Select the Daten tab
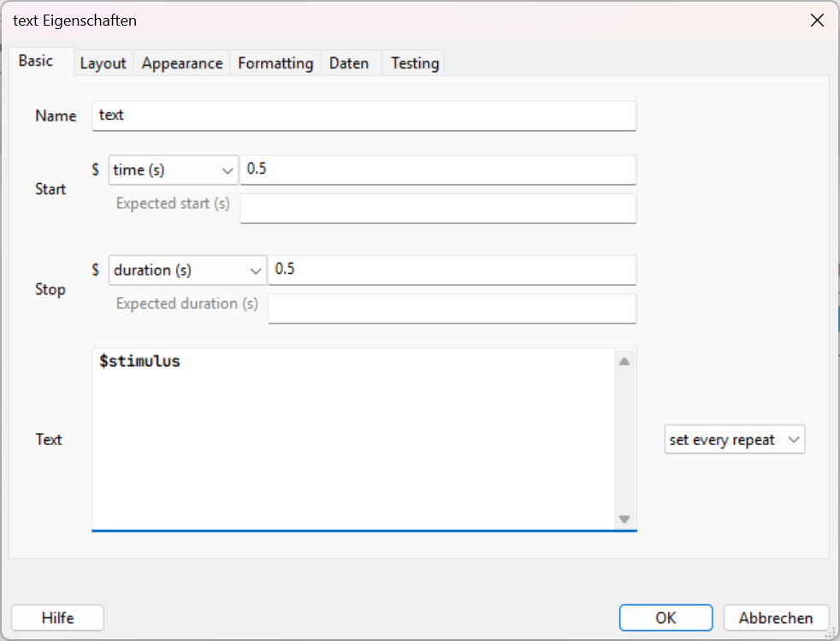This screenshot has width=840, height=641. tap(349, 63)
